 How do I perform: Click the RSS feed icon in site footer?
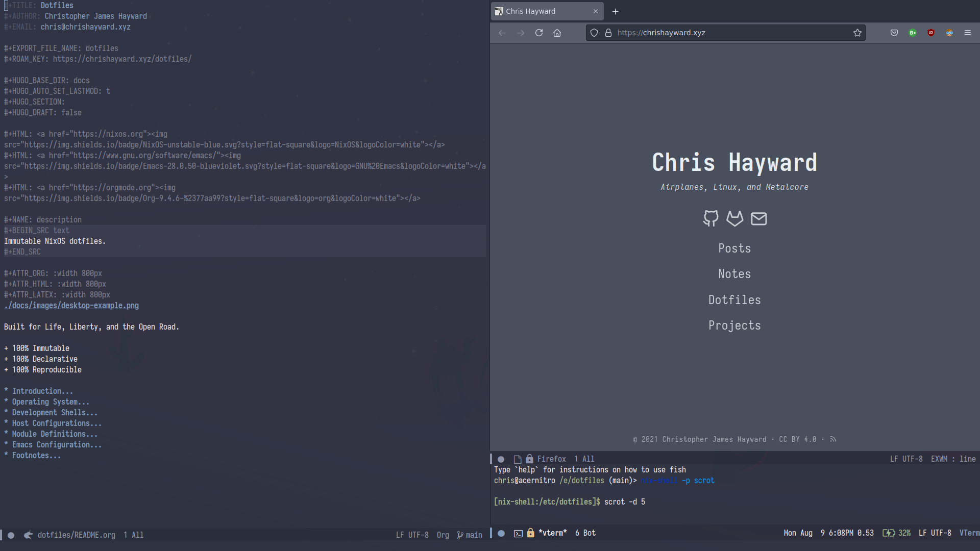click(x=834, y=439)
